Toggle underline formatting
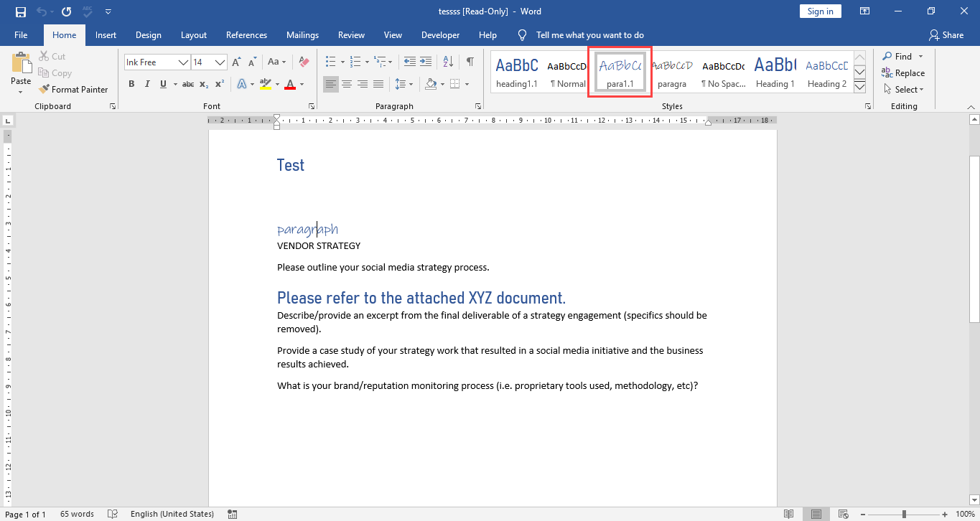Screen dimensions: 980x521 tap(164, 84)
